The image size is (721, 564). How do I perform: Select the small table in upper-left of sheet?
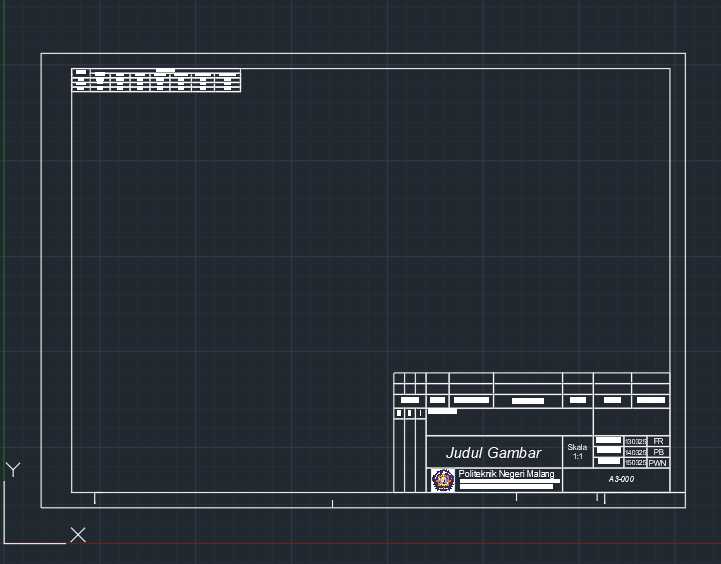[x=156, y=80]
